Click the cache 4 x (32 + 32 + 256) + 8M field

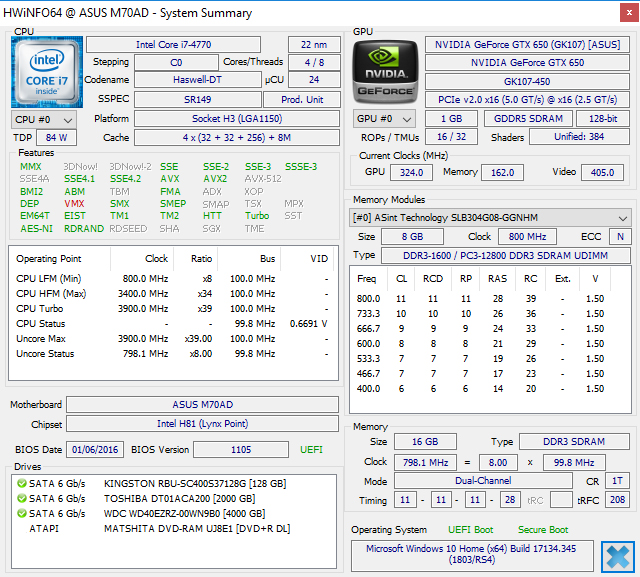(x=237, y=138)
